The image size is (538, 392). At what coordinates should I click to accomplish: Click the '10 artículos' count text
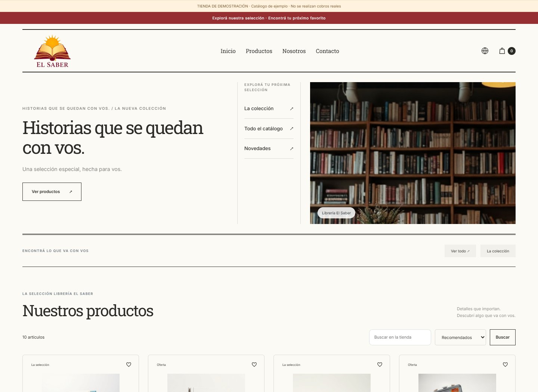tap(33, 337)
